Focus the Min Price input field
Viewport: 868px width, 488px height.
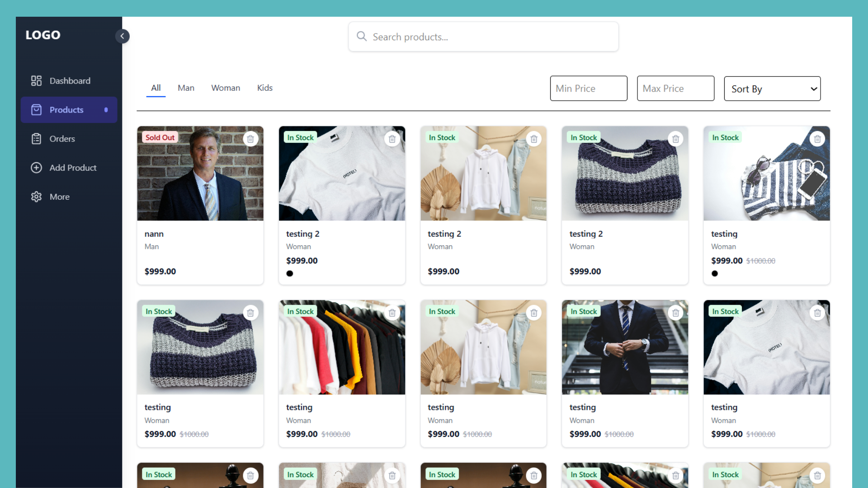pos(588,89)
